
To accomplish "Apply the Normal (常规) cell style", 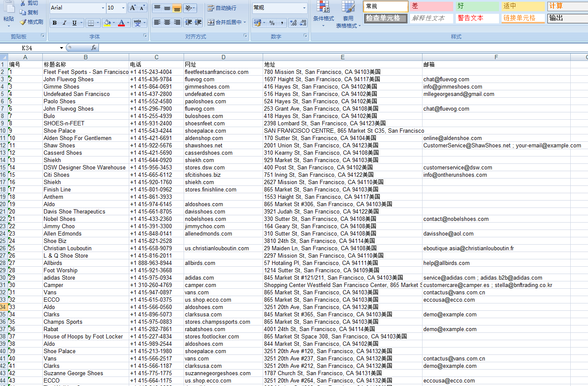I will pyautogui.click(x=386, y=6).
